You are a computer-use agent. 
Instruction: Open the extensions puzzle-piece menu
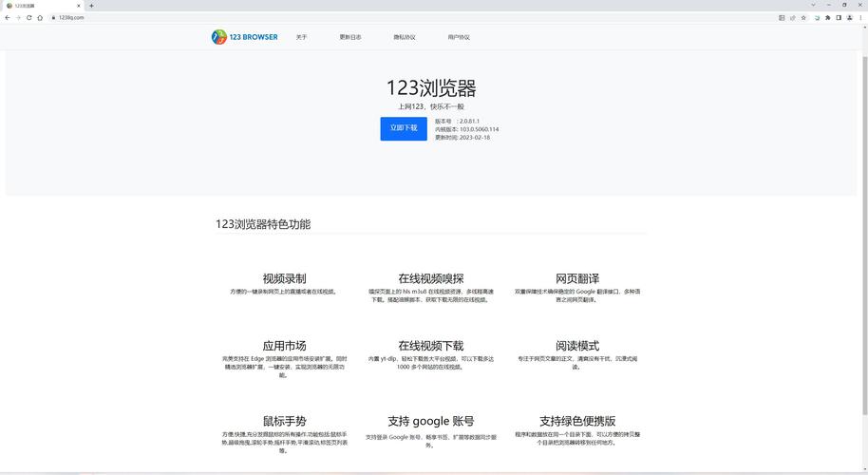[x=828, y=18]
